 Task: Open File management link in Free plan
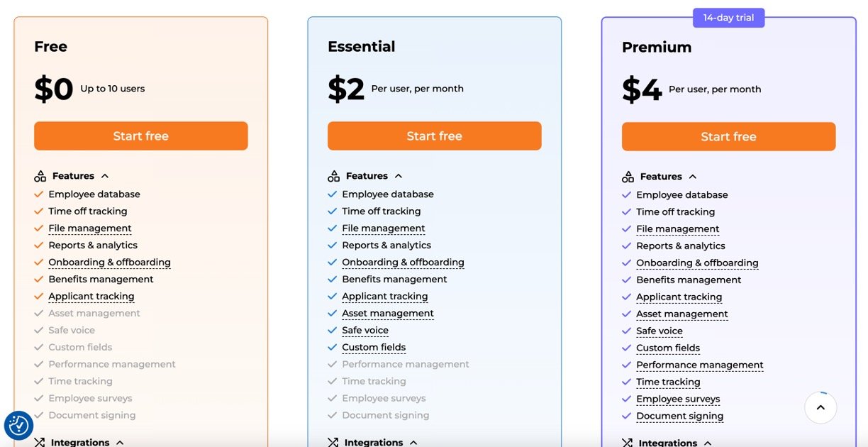coord(90,228)
